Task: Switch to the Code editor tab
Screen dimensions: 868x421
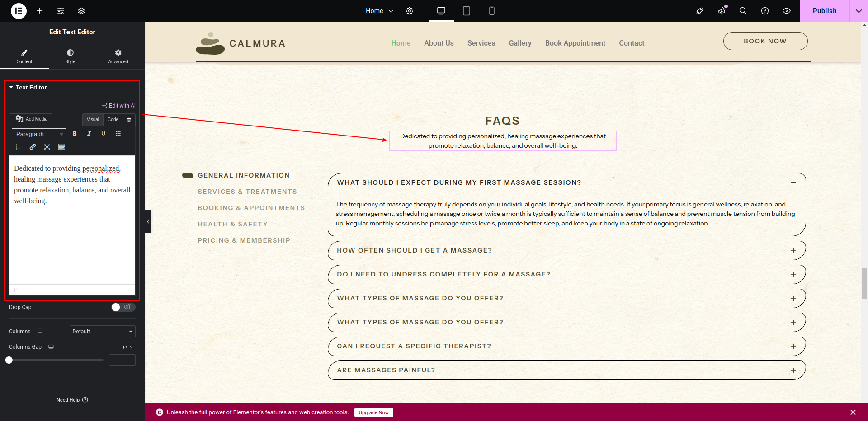Action: click(x=113, y=120)
